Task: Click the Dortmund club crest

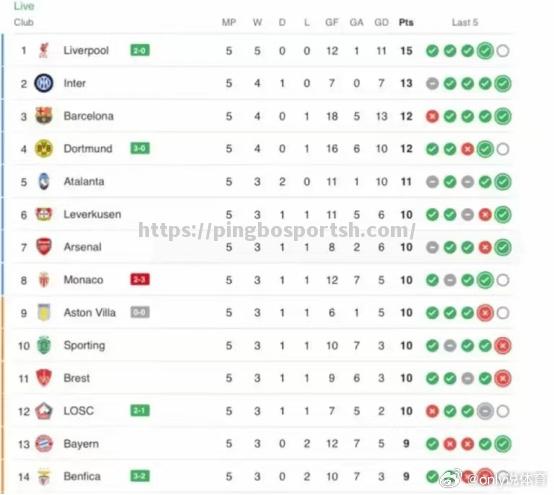Action: (x=44, y=148)
